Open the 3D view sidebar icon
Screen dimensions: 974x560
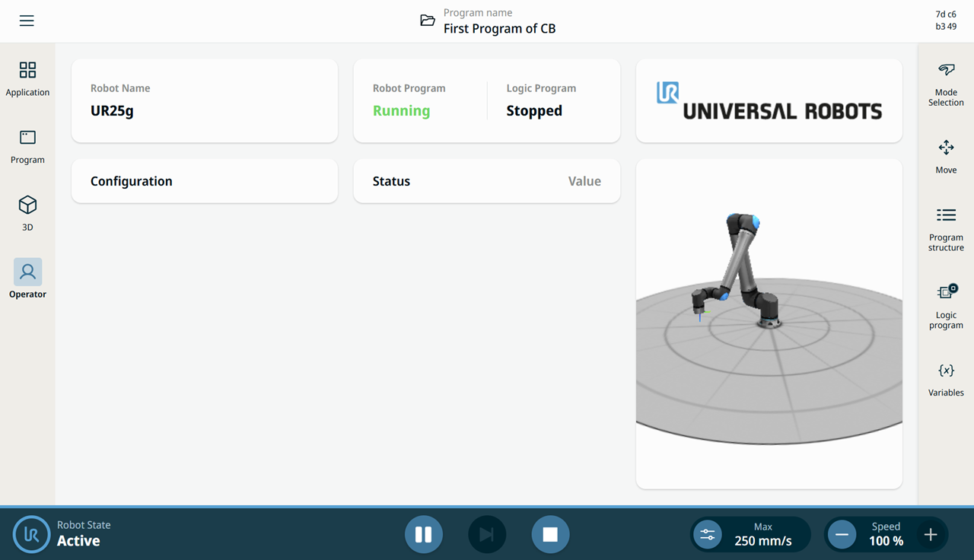coord(27,214)
